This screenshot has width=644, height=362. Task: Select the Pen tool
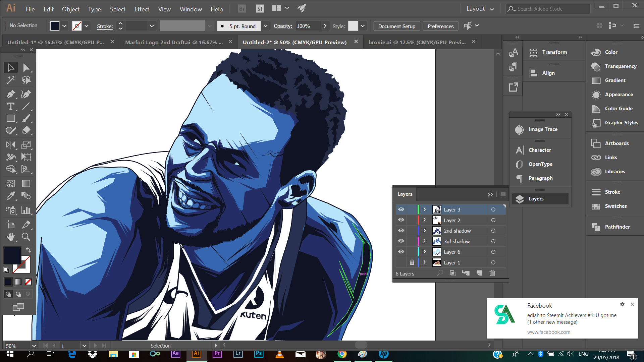[11, 94]
